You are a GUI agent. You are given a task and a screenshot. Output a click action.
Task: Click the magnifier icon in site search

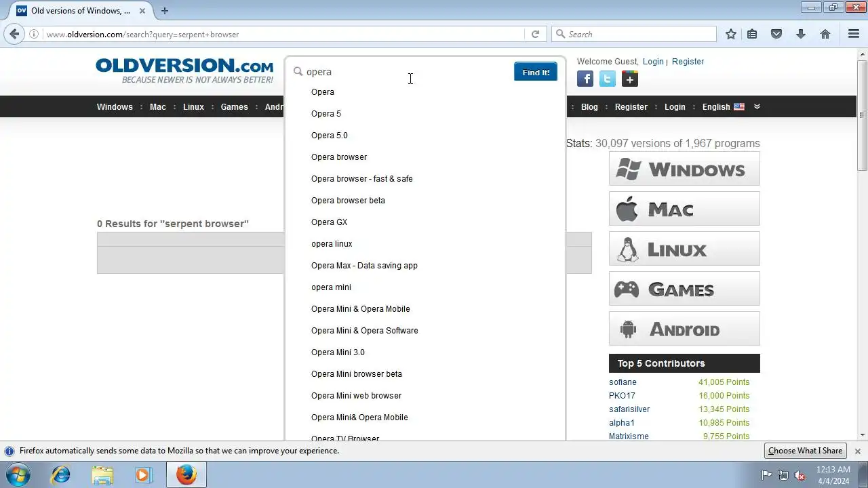coord(298,71)
